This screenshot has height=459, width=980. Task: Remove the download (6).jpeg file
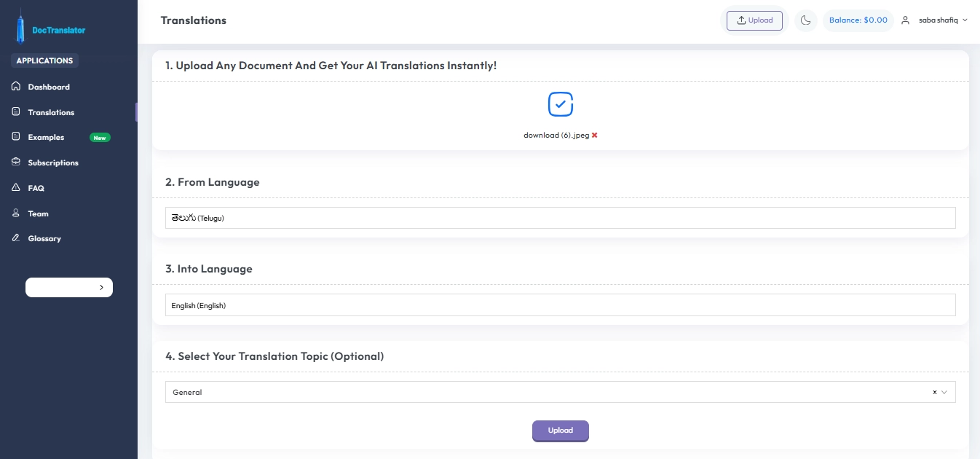pos(595,135)
